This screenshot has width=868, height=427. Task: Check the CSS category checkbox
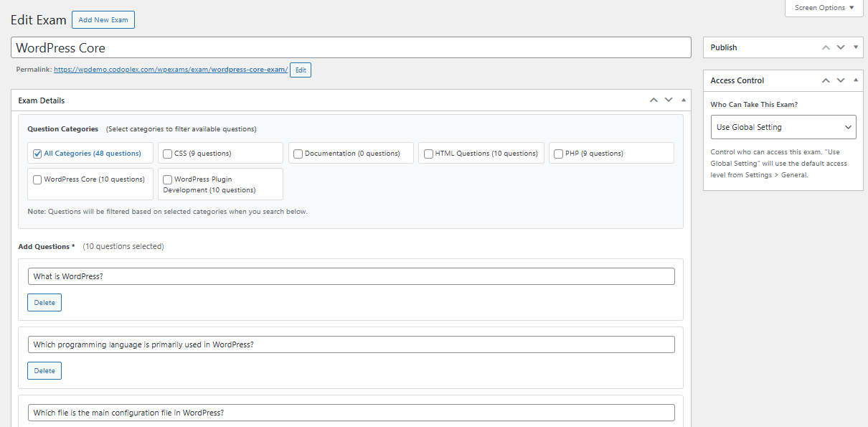[167, 154]
